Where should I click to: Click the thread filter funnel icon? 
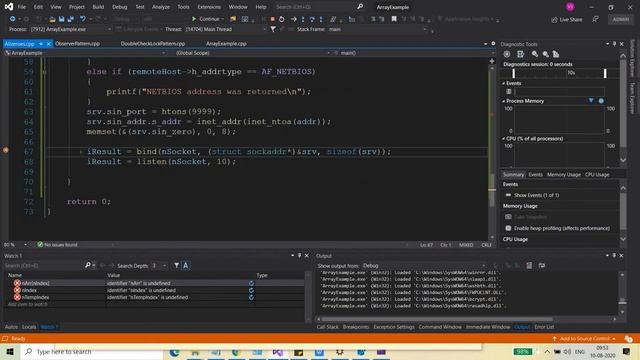pyautogui.click(x=273, y=29)
